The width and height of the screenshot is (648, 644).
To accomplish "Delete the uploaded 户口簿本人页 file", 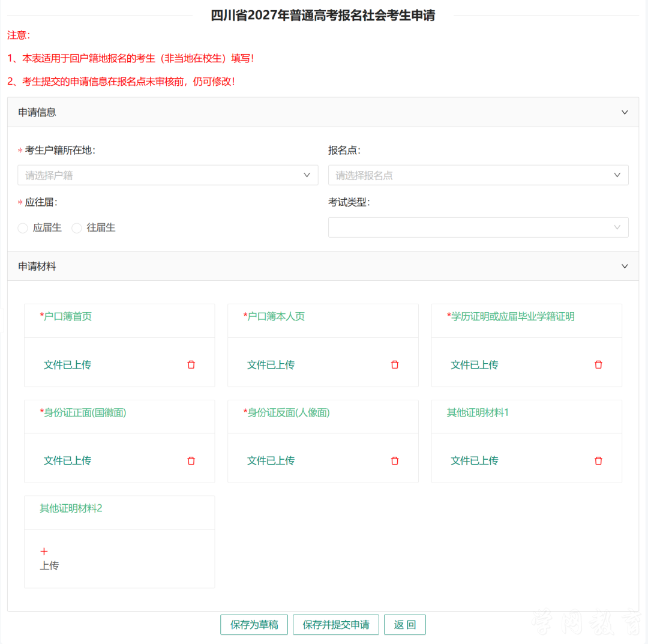I will (x=395, y=364).
